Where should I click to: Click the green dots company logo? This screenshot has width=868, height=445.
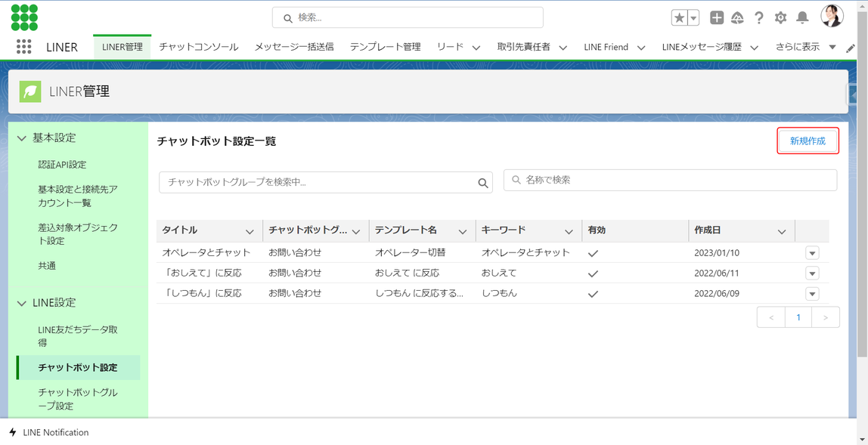(x=24, y=17)
